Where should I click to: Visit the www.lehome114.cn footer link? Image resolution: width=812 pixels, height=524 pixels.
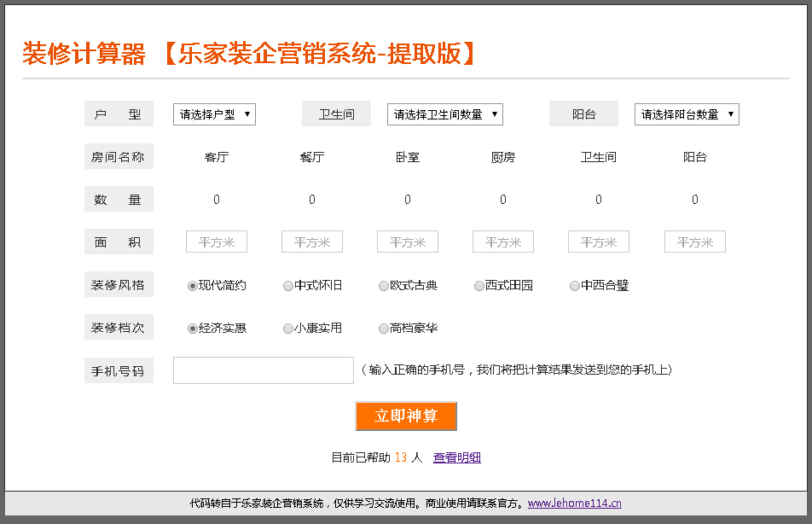(x=574, y=504)
